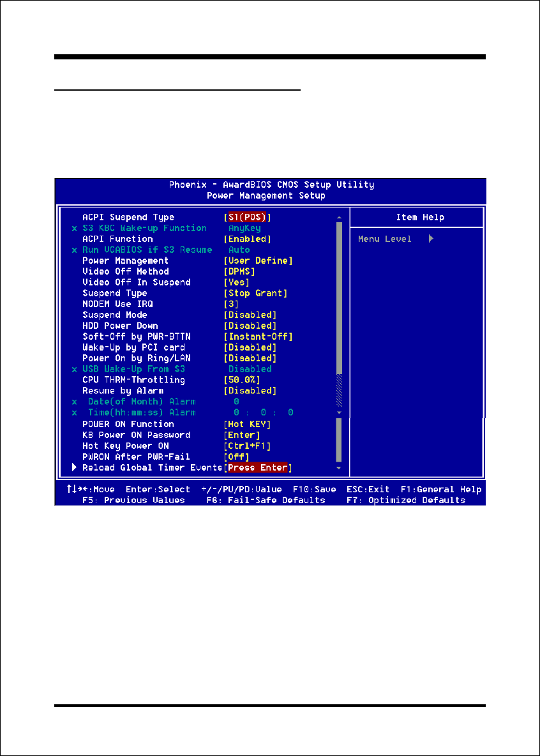The width and height of the screenshot is (540, 756).
Task: Change ACPI Function Enabled value
Action: pos(247,239)
